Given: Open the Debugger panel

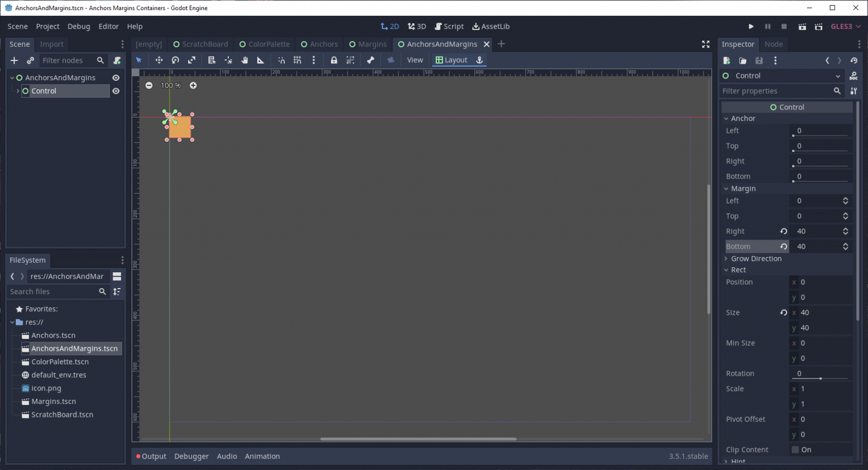Looking at the screenshot, I should pyautogui.click(x=192, y=456).
